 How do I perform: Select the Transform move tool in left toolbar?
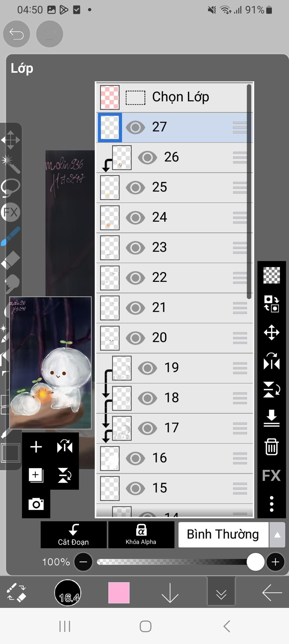[10, 140]
